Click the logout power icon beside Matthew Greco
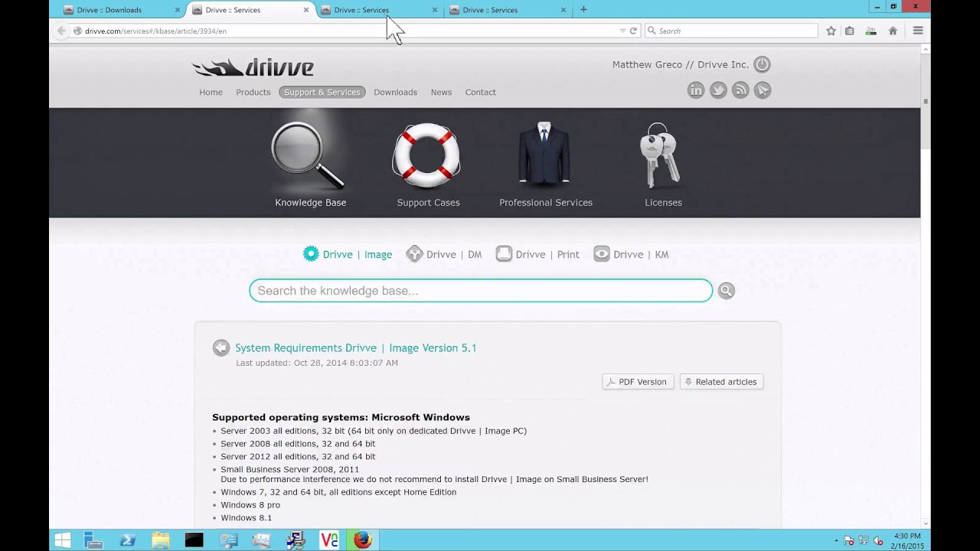 tap(762, 64)
